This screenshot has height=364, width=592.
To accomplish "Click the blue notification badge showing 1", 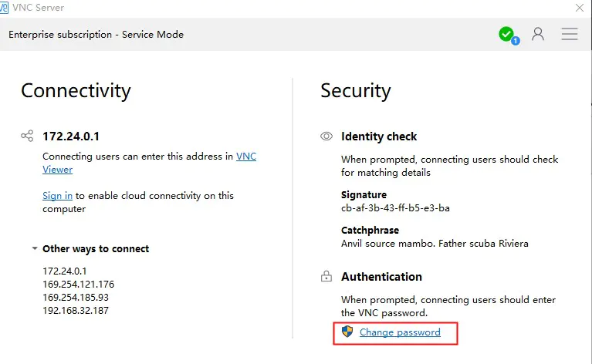I will (x=516, y=40).
